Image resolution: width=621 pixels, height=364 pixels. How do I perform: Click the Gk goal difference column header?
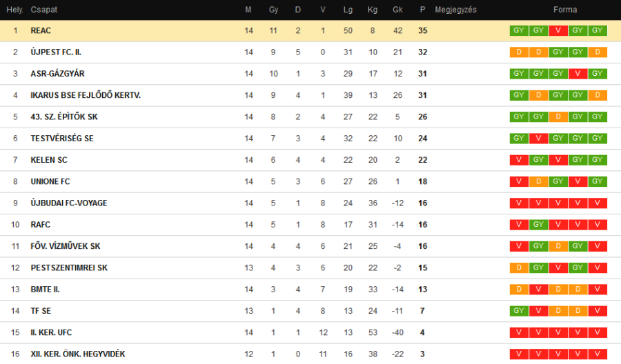coord(397,10)
